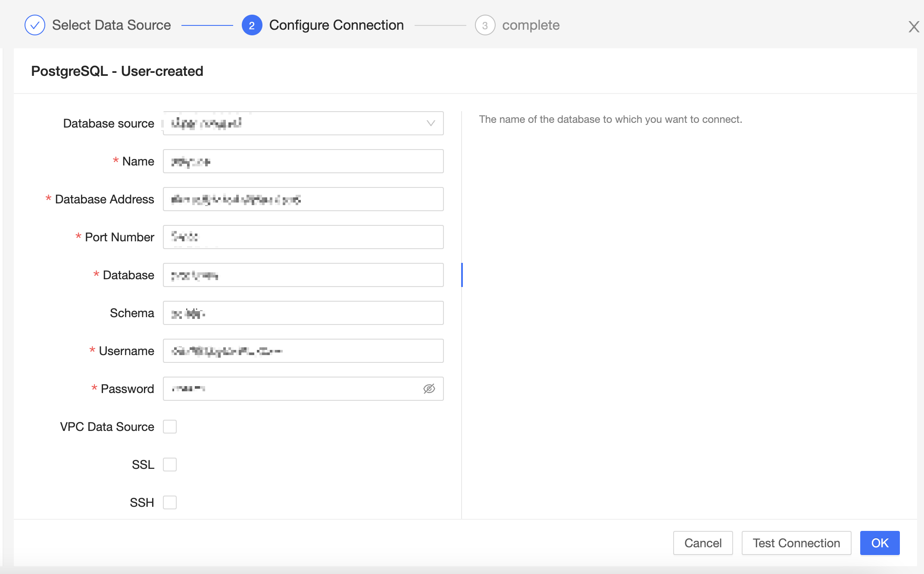
Task: Click the step 2 Configure Connection circle
Action: 252,25
